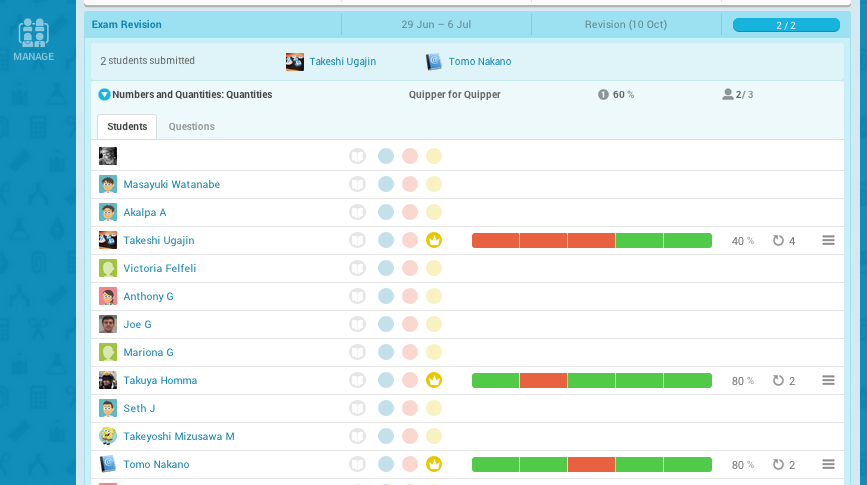Open menu for Takuya Homma's result row

coord(828,380)
